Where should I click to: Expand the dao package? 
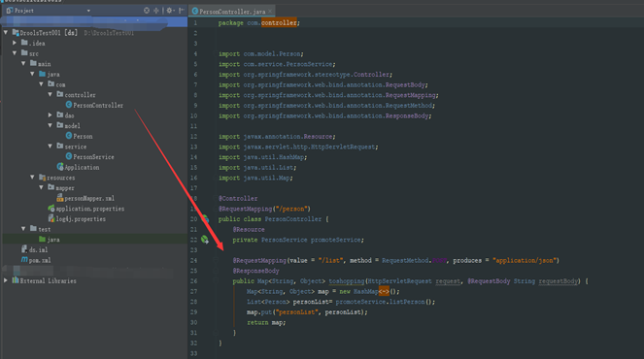(51, 114)
